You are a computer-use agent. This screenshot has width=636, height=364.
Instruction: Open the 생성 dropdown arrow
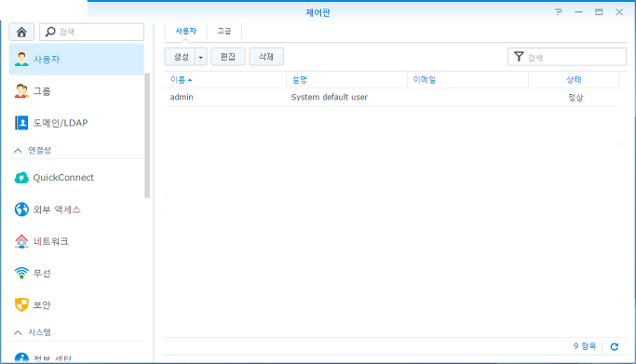[201, 57]
